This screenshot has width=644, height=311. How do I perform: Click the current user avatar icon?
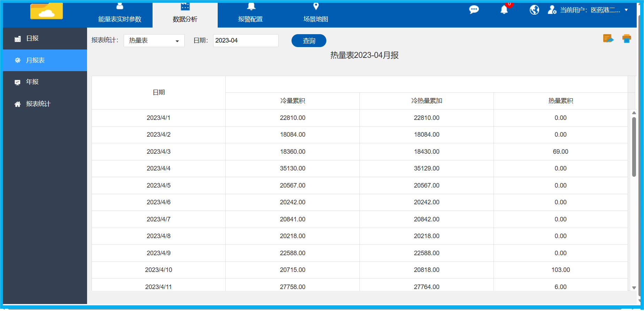(552, 10)
